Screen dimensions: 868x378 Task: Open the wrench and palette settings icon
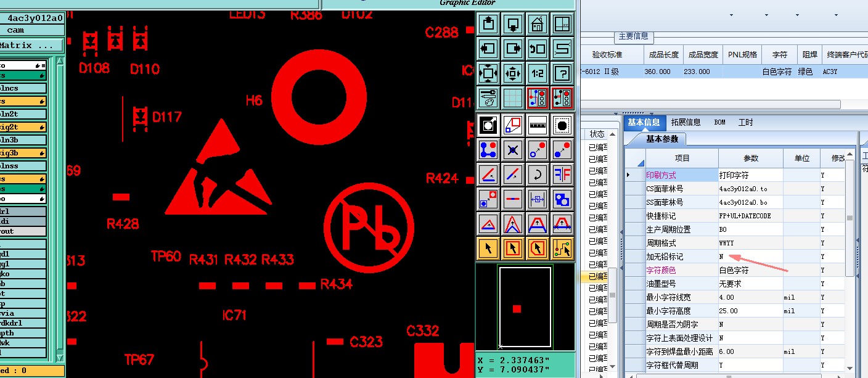click(488, 98)
